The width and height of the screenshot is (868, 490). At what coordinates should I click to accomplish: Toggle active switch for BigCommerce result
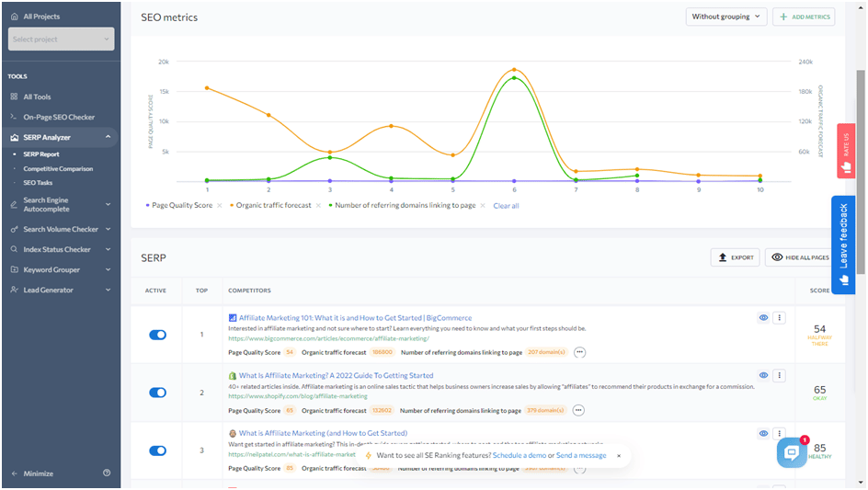(x=158, y=335)
